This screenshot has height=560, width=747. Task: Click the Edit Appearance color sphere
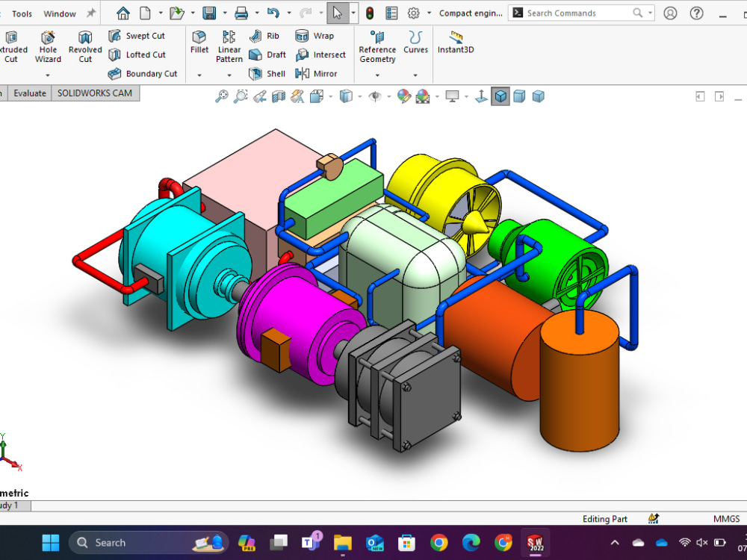(403, 96)
